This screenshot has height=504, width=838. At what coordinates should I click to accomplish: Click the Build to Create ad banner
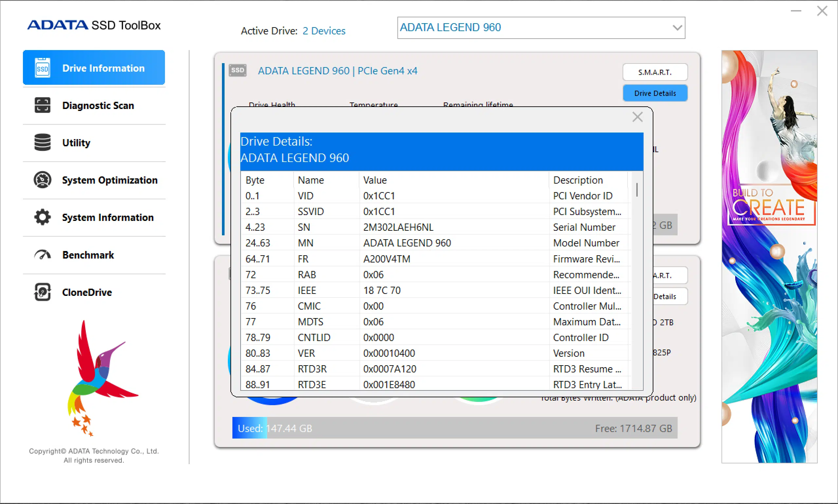coord(769,257)
